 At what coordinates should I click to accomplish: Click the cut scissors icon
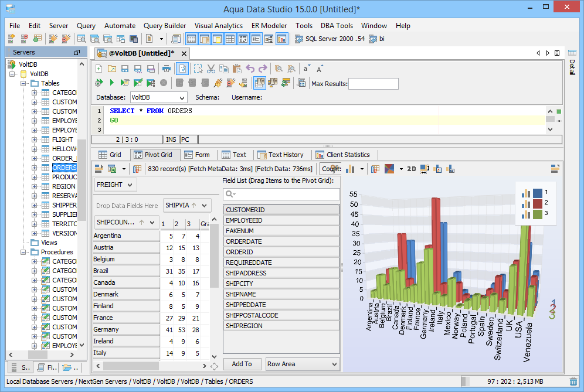pyautogui.click(x=211, y=69)
